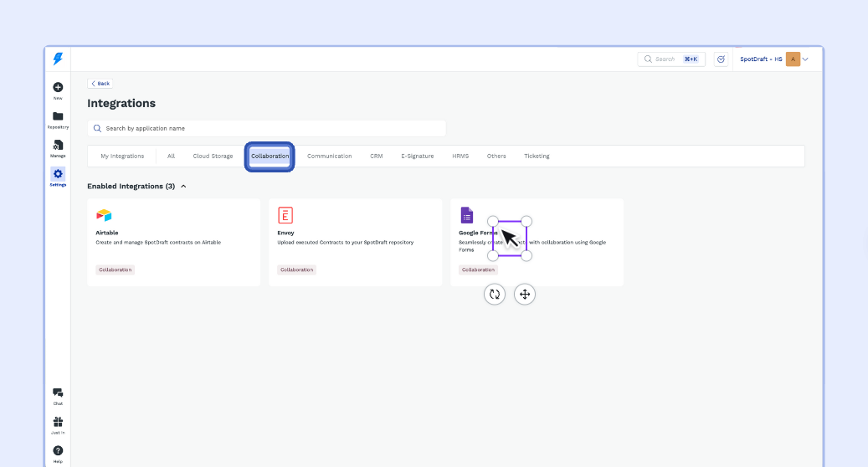
Task: Click the Collaboration tag on Airtable card
Action: point(116,270)
